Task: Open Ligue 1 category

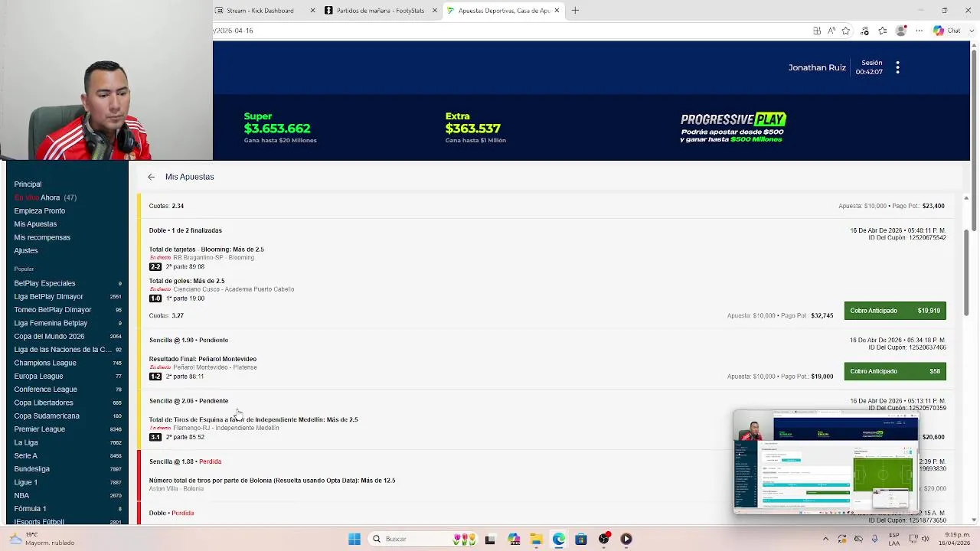Action: (67, 482)
